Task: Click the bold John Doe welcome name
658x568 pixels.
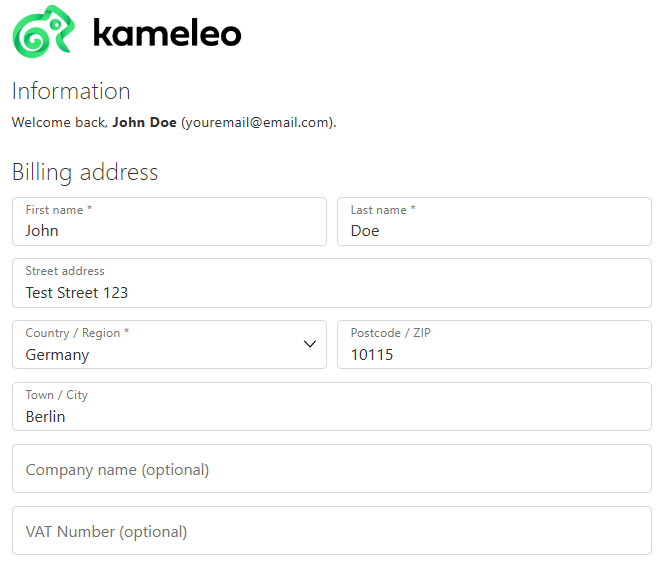Action: click(144, 122)
